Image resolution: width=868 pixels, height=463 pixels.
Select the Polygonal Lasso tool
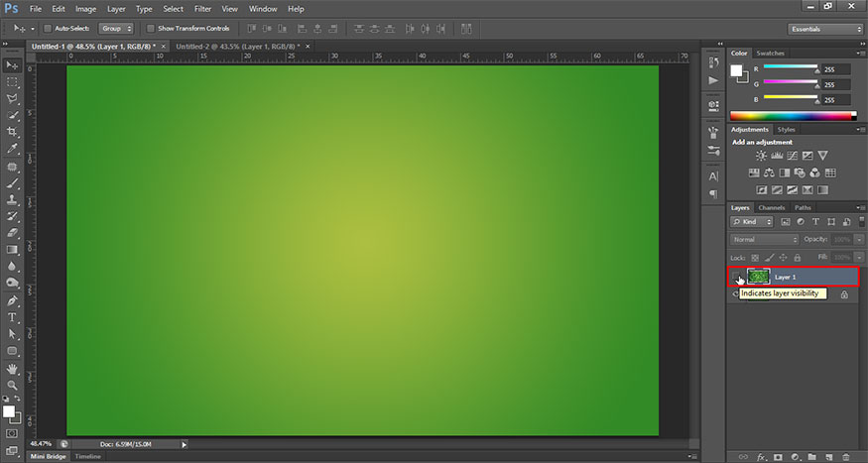click(x=12, y=98)
